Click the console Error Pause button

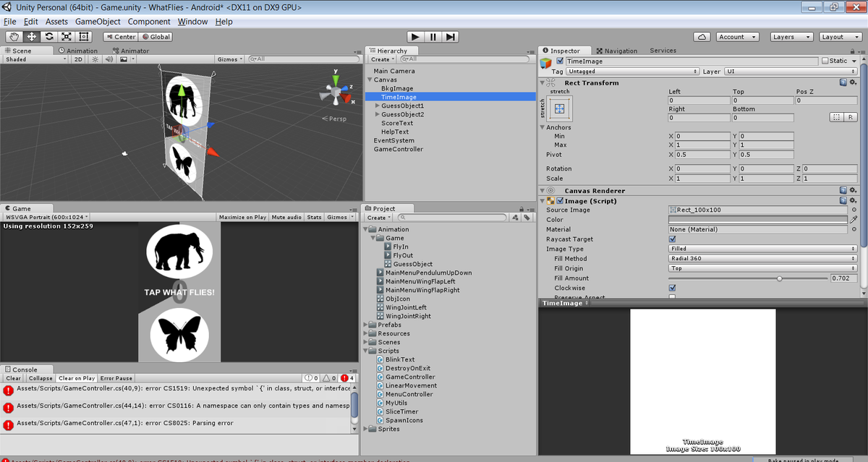(116, 378)
